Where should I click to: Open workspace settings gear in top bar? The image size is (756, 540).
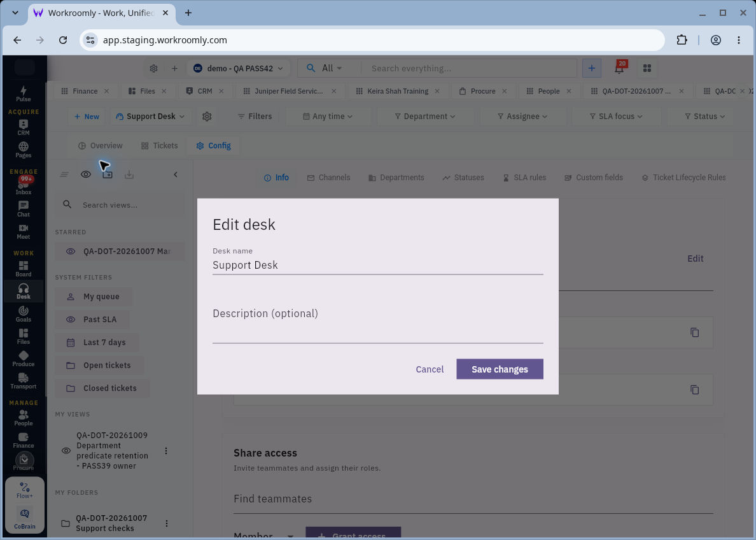pos(153,69)
